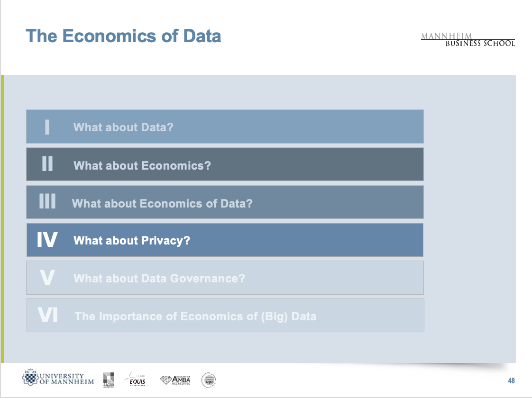Viewport: 532px width, 398px height.
Task: Click the green vertical accent bar
Action: [x=2, y=218]
